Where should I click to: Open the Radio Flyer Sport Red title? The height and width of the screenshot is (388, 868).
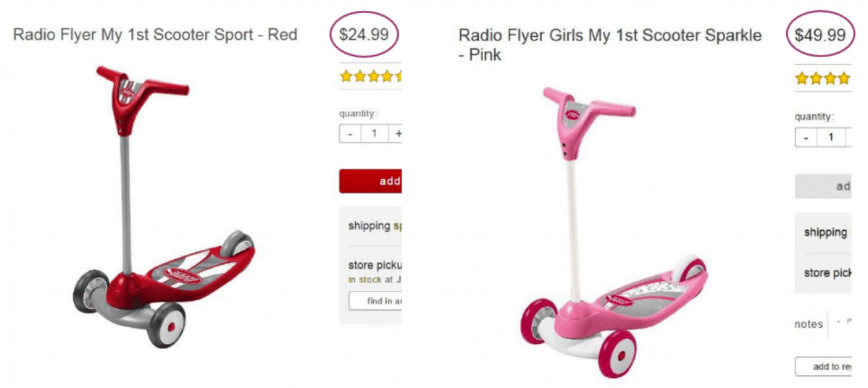[155, 35]
